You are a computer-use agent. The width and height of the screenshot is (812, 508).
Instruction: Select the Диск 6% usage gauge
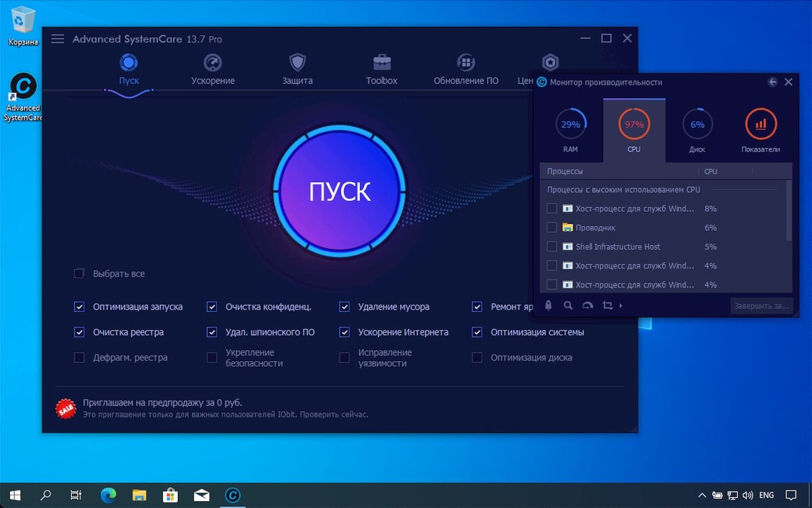(697, 124)
